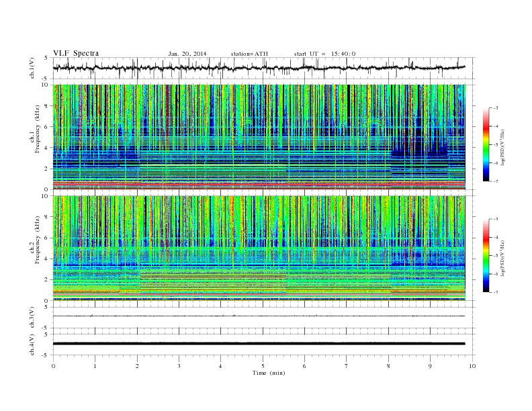The image size is (532, 411).
Task: Click the ch.2 colorbar 'log(PSD)(V²/Hz)' label
Action: [502, 258]
